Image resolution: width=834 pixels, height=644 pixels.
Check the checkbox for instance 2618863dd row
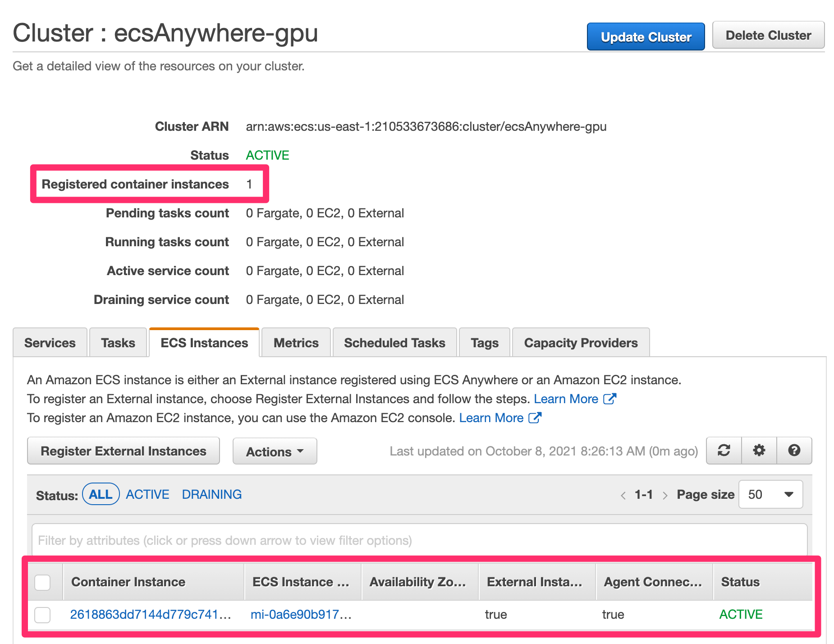click(42, 614)
